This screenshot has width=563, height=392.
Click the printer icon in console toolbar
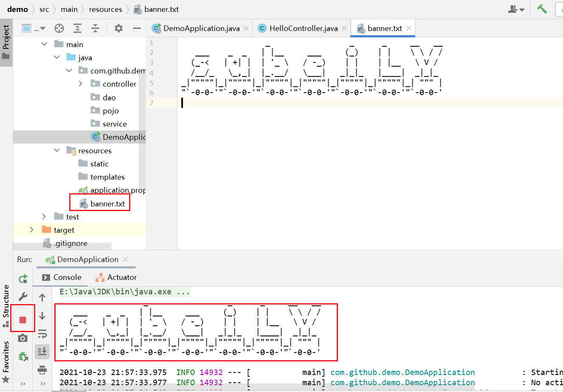point(42,370)
